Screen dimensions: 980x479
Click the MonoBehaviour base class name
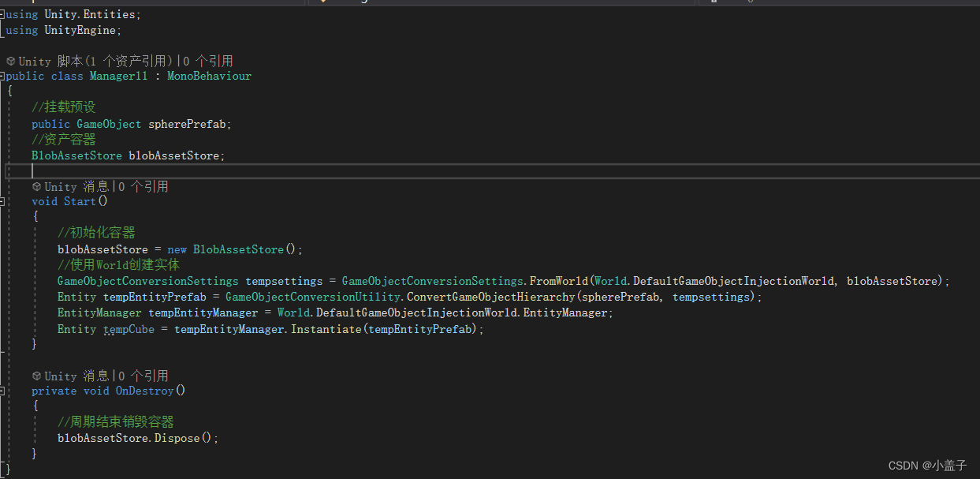[x=209, y=76]
